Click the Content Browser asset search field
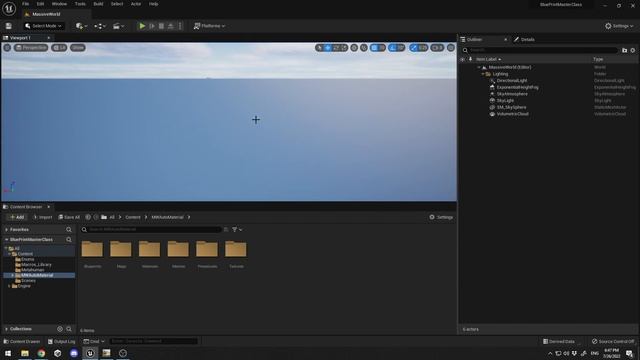 click(x=151, y=230)
